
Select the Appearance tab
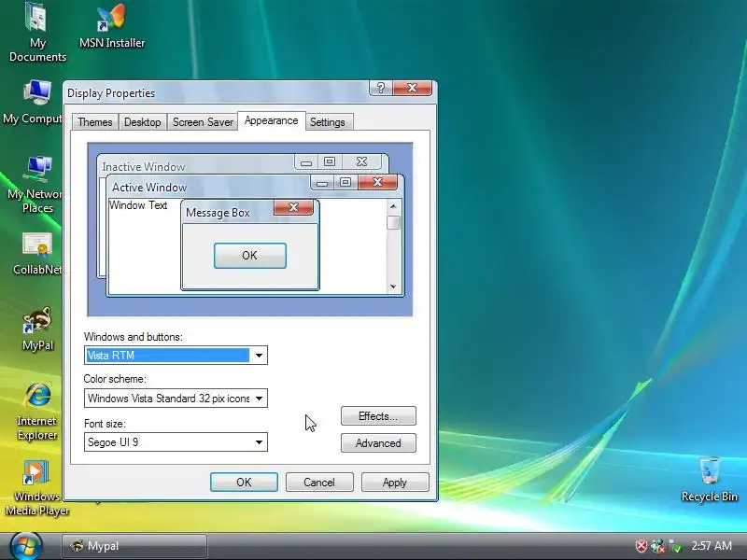pyautogui.click(x=271, y=120)
